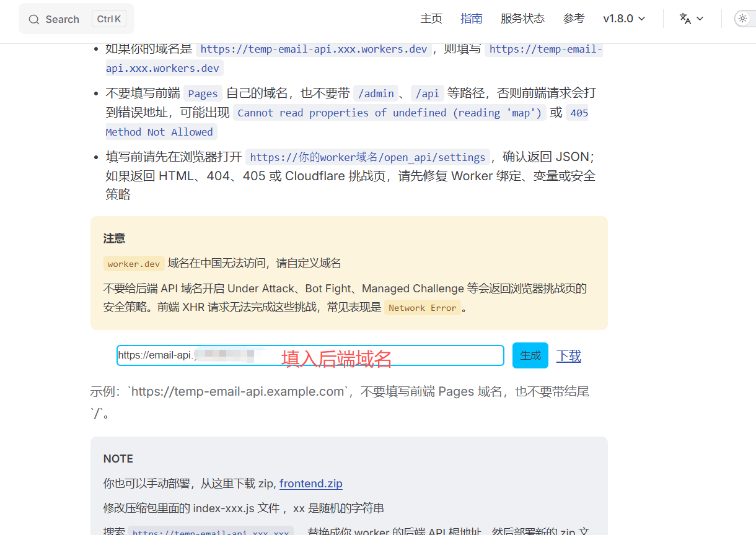Expand the v1.8.0 version dropdown
This screenshot has height=535, width=756.
[x=624, y=19]
